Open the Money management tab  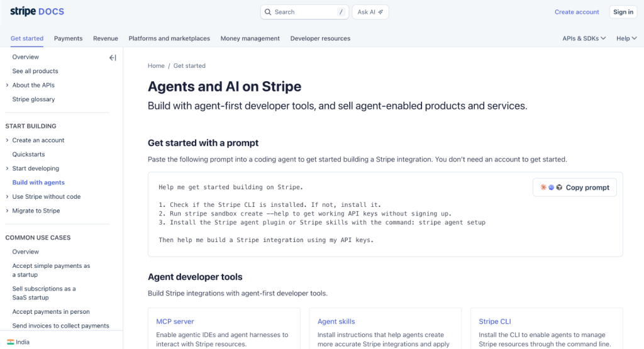coord(250,38)
